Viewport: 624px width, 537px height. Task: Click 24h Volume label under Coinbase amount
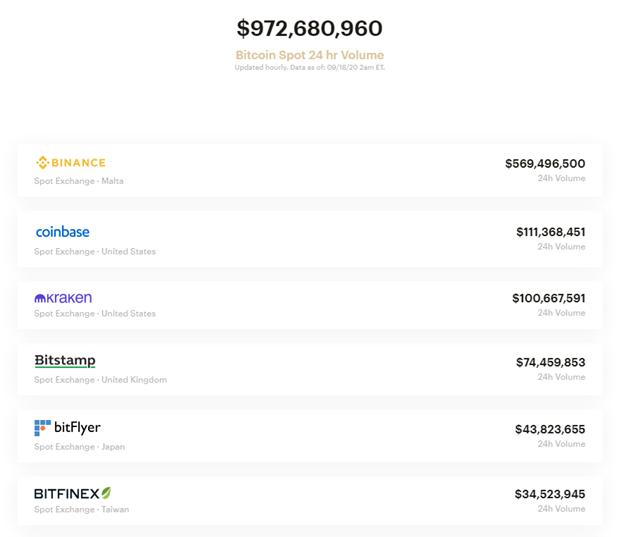click(561, 247)
